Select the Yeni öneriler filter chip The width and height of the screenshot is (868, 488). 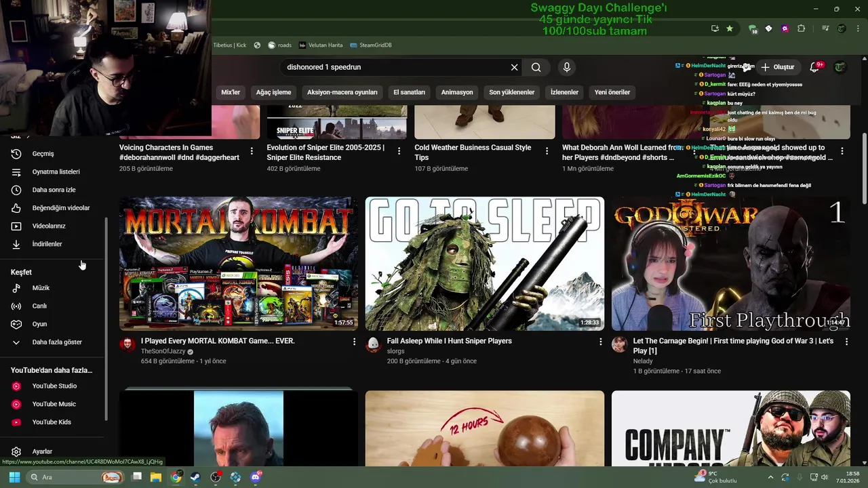tap(612, 92)
